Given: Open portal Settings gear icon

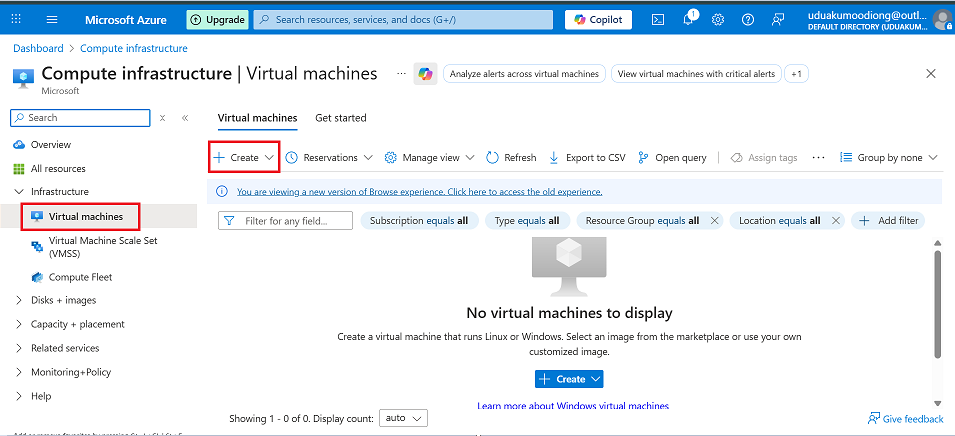Looking at the screenshot, I should [x=718, y=19].
